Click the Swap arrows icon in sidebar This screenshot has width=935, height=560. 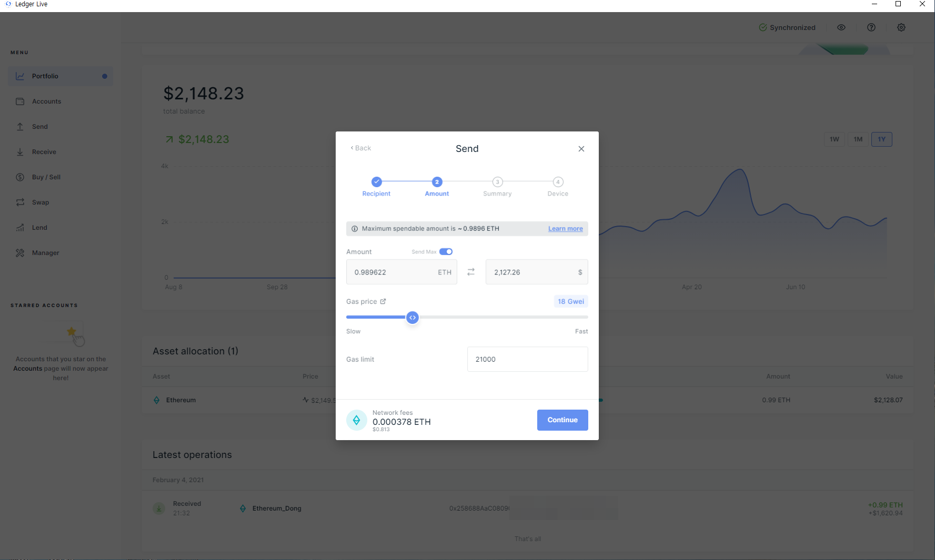coord(20,202)
